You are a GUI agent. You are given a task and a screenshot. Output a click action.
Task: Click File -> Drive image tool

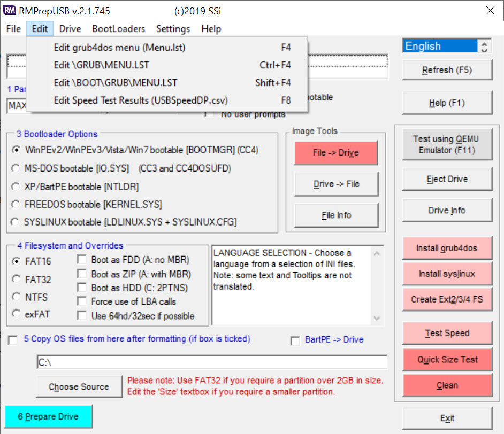[x=336, y=153]
